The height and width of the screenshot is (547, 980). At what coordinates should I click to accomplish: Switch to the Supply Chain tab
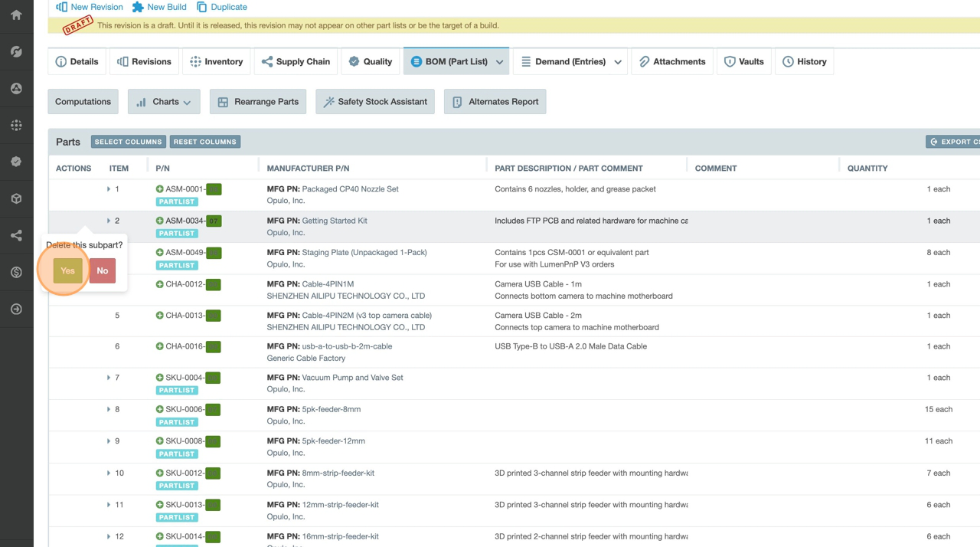coord(296,62)
